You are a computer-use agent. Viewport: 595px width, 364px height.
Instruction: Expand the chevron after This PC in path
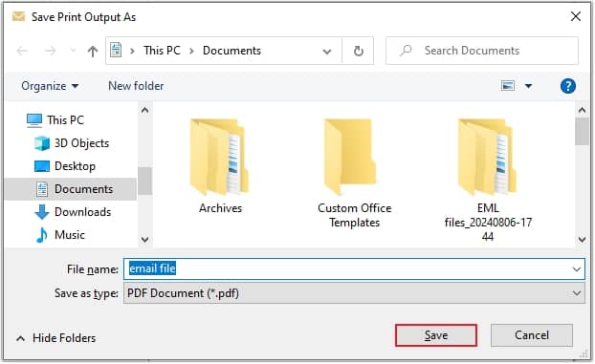tap(191, 51)
